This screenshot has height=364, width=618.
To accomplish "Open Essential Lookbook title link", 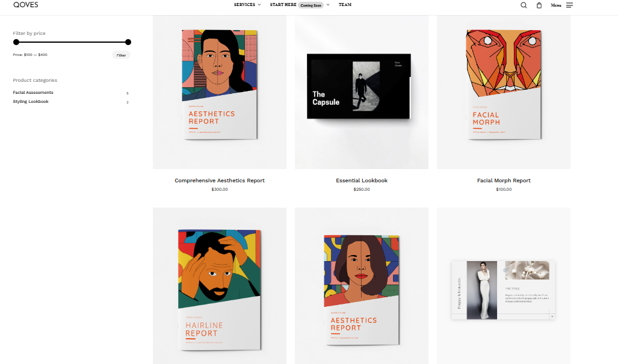I will (362, 180).
